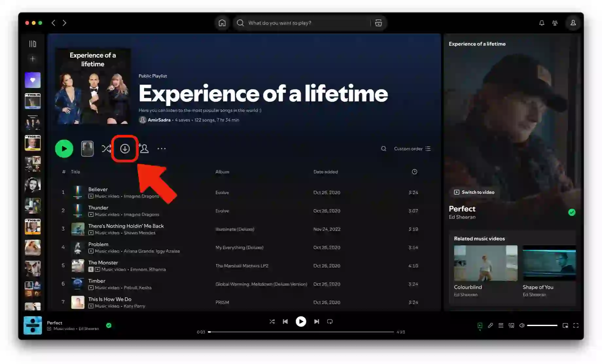Seek on the song progress bar

301,332
